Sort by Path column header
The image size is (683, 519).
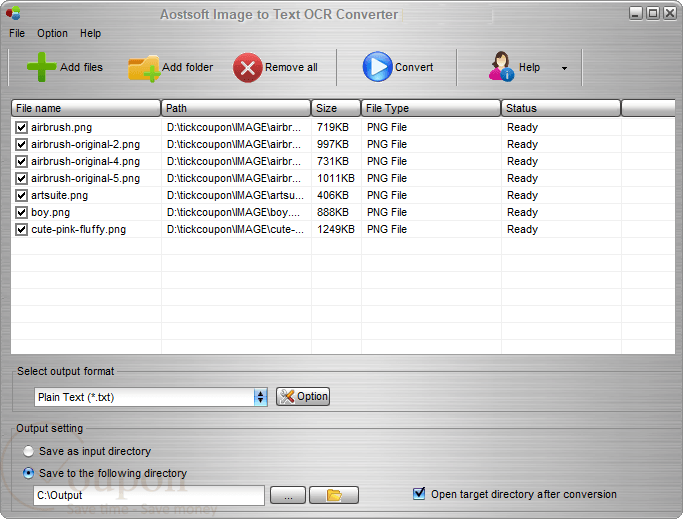tap(236, 108)
